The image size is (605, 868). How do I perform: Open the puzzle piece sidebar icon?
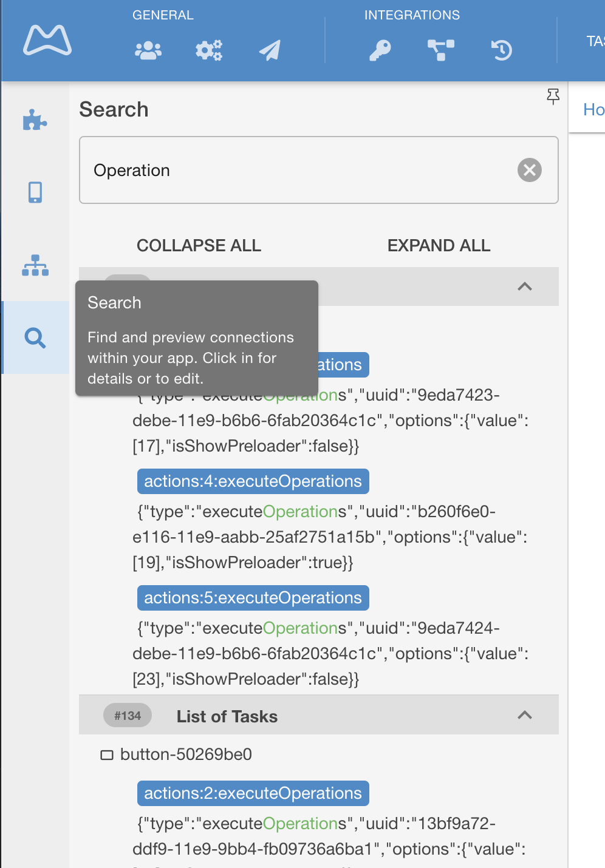(35, 120)
